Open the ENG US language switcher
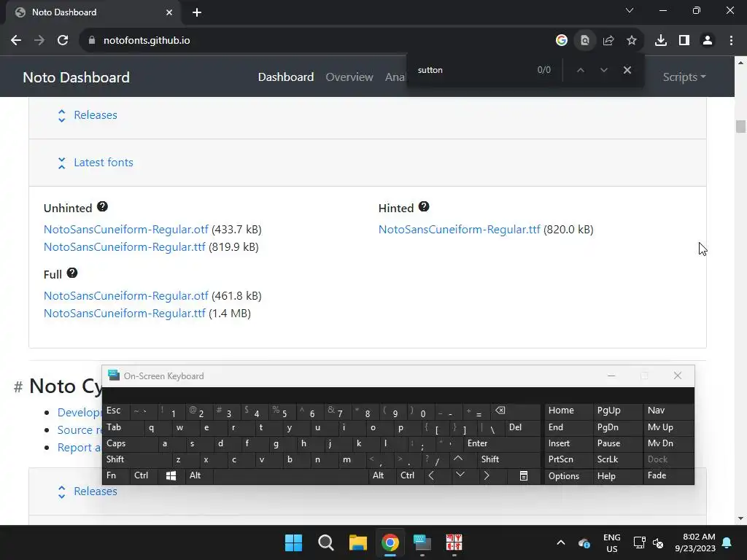The height and width of the screenshot is (560, 747). point(612,542)
